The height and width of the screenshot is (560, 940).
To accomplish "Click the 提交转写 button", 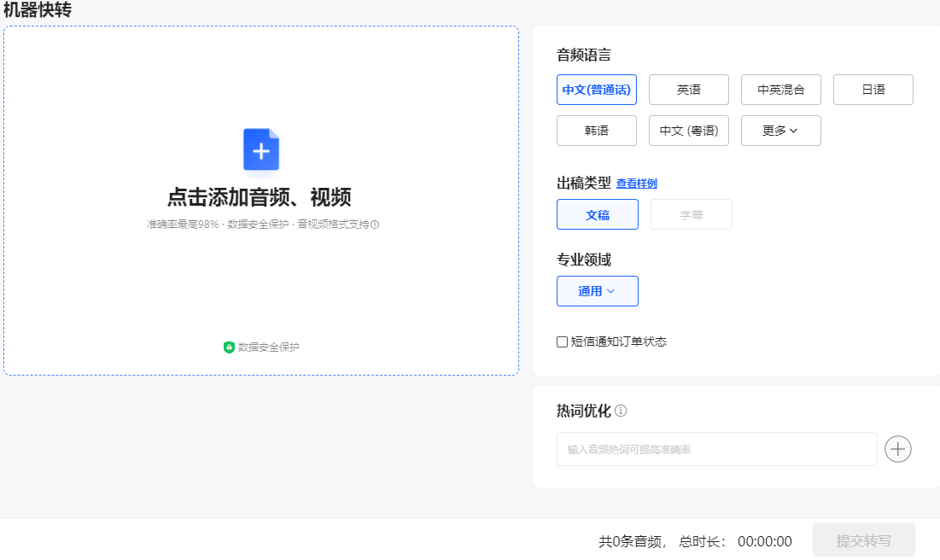I will 864,540.
